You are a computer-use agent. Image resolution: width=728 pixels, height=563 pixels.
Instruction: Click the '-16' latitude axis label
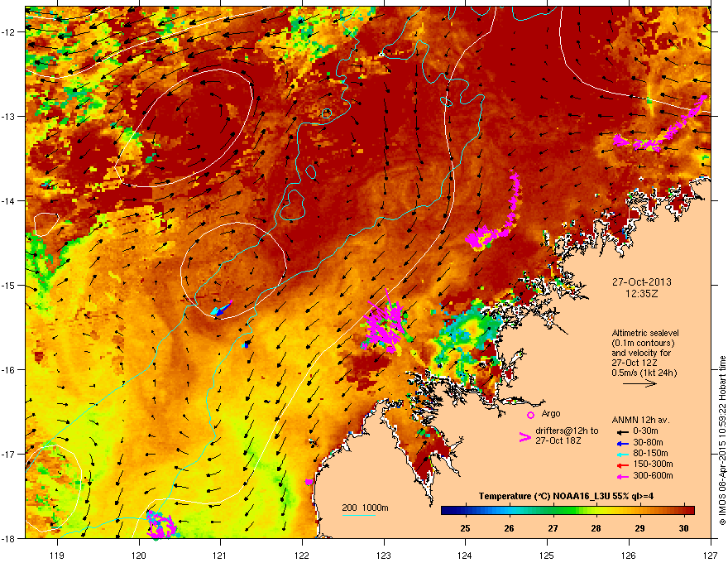(8, 370)
